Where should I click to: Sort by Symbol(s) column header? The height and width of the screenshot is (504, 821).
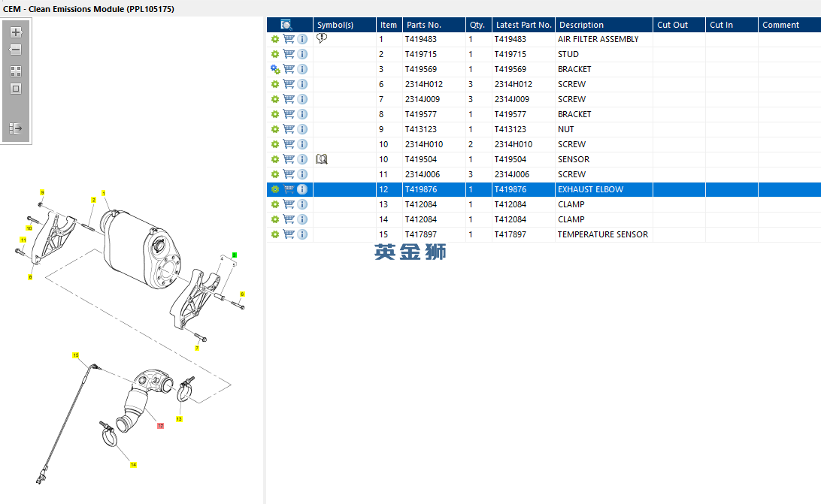(344, 25)
